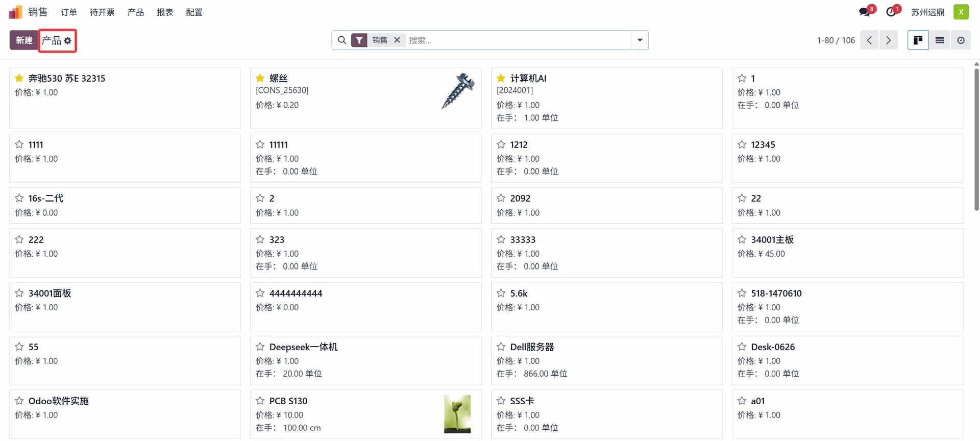Go to next page of products
980x441 pixels.
(888, 40)
